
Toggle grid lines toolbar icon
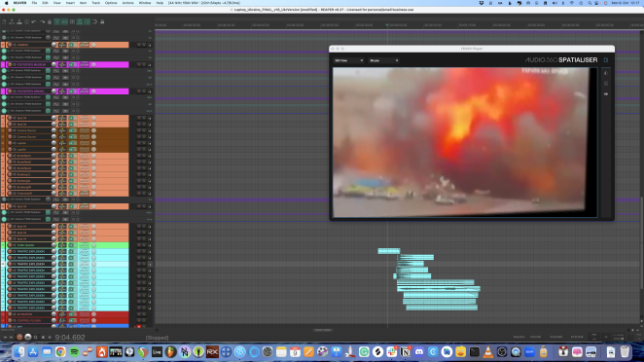pyautogui.click(x=88, y=21)
